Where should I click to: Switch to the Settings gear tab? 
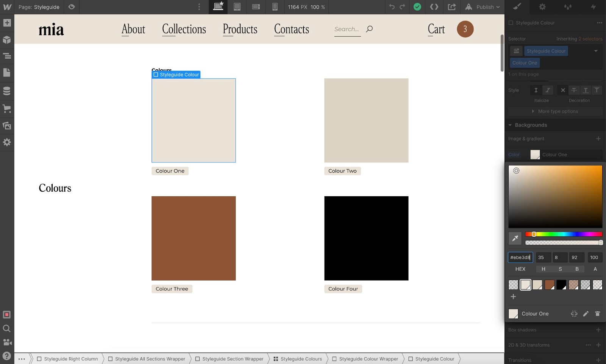click(x=542, y=7)
